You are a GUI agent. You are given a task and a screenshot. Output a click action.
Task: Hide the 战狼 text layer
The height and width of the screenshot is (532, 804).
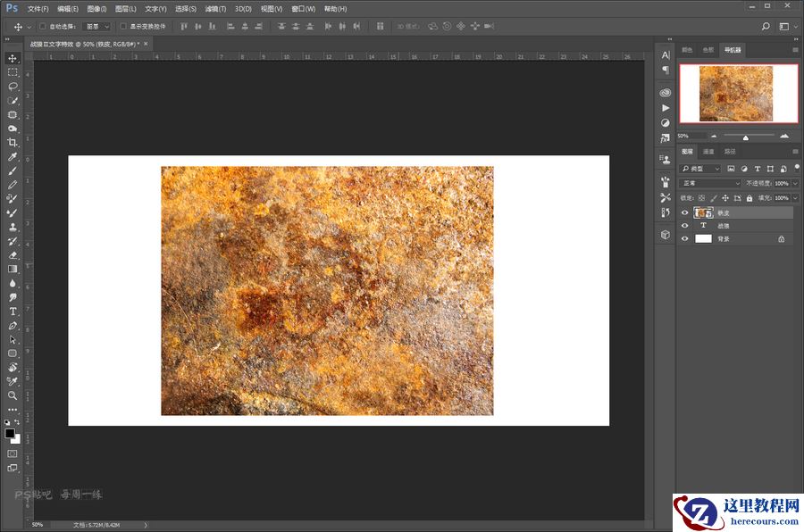pos(684,226)
